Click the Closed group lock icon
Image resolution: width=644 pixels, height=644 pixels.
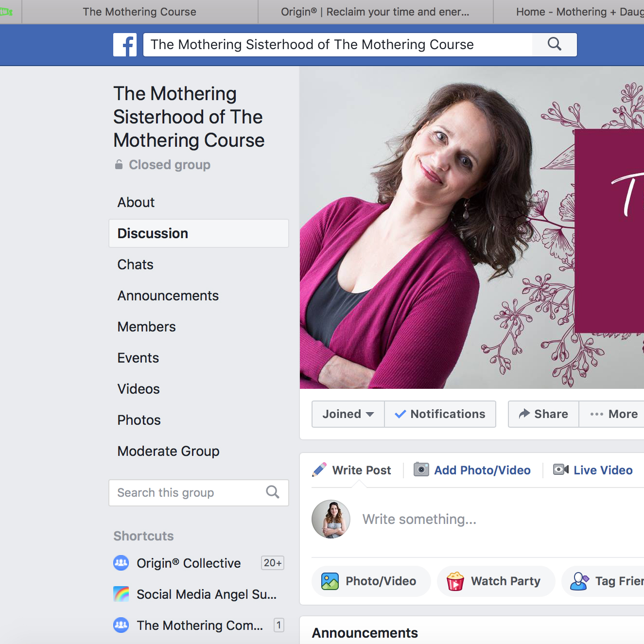tap(119, 165)
